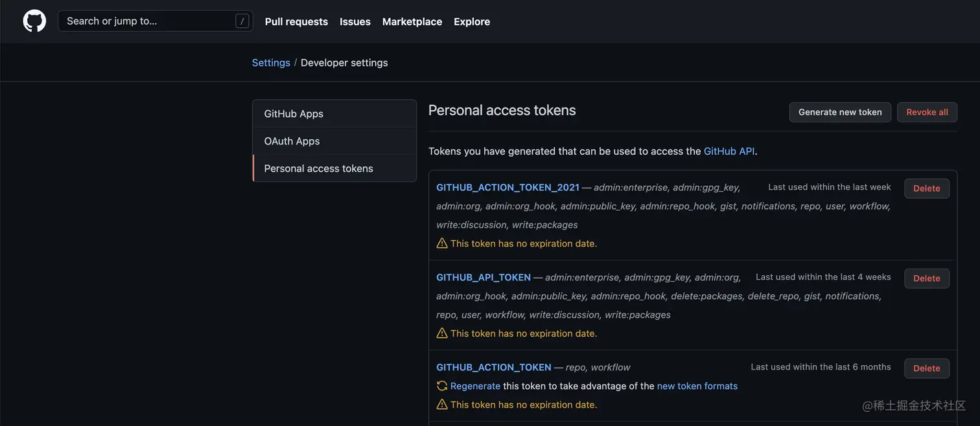The width and height of the screenshot is (980, 426).
Task: Select Personal access tokens sidebar item
Action: coord(318,168)
